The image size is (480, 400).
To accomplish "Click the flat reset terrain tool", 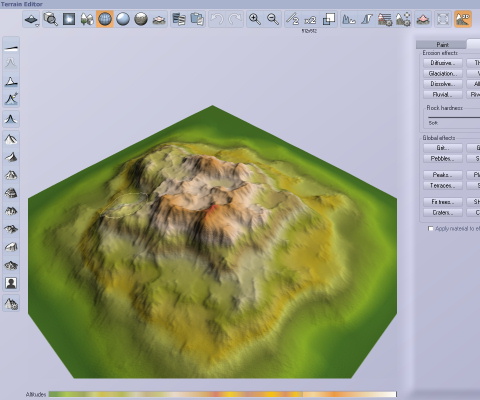I will point(11,48).
